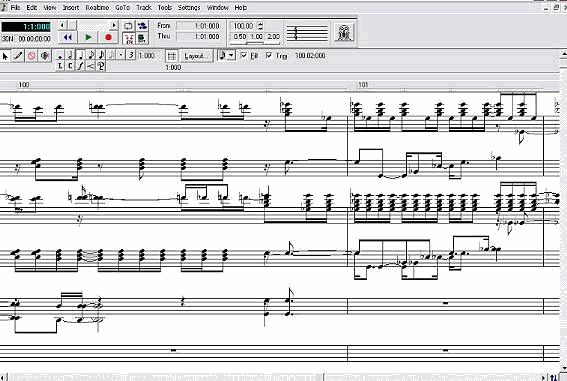Pick the sixteenth note duration
The width and height of the screenshot is (567, 381).
[101, 55]
